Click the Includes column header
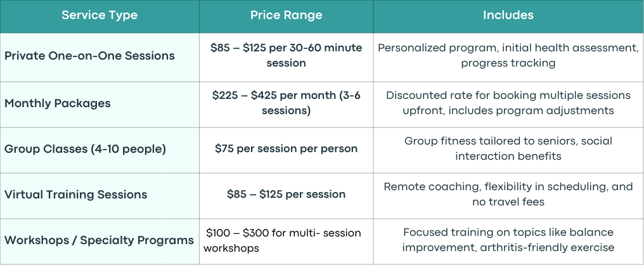644x265 pixels. click(x=508, y=16)
